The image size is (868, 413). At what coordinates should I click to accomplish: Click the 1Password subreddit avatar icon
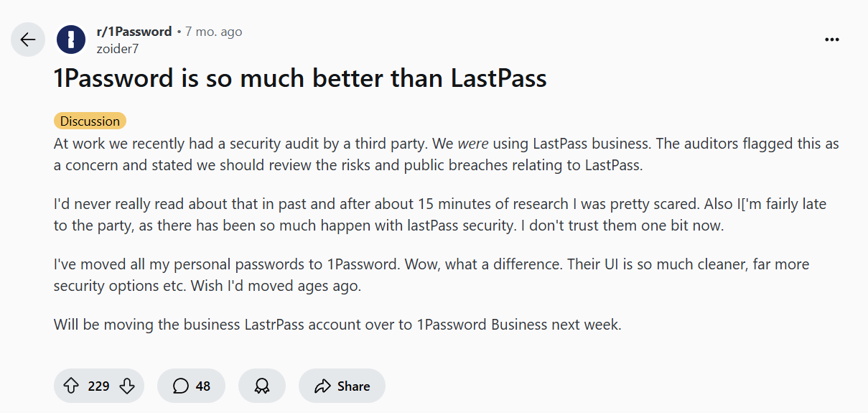pyautogui.click(x=71, y=40)
